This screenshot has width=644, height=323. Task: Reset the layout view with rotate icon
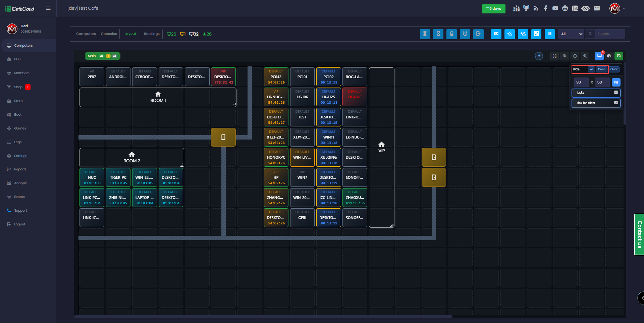pos(575,56)
